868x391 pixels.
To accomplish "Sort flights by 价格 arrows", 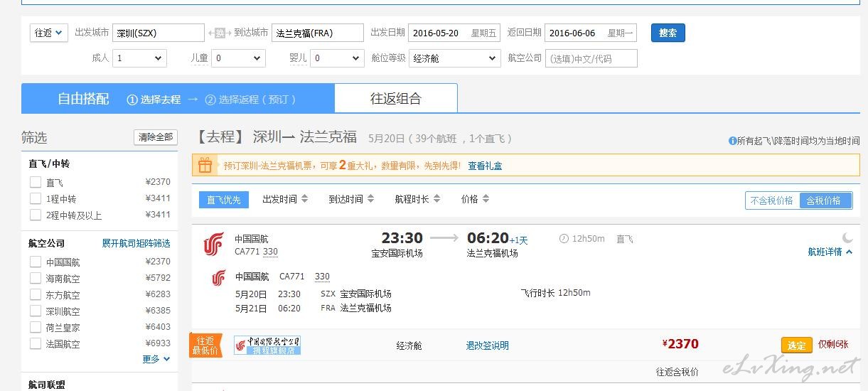I will click(486, 200).
